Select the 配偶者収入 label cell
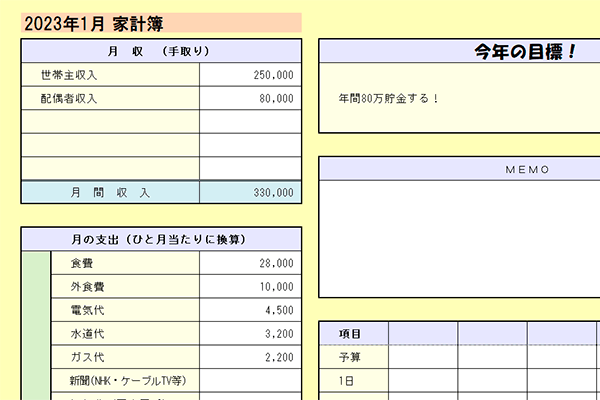Screen dimensions: 600x400 110,99
